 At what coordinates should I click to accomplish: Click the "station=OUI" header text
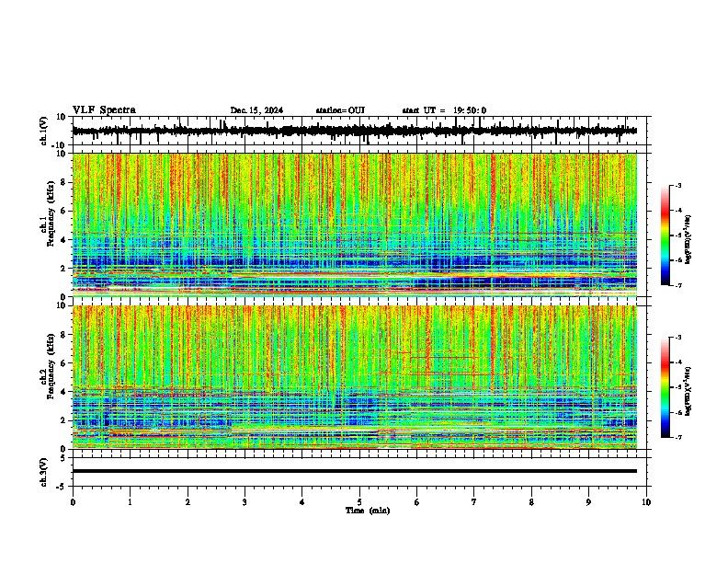(x=340, y=110)
